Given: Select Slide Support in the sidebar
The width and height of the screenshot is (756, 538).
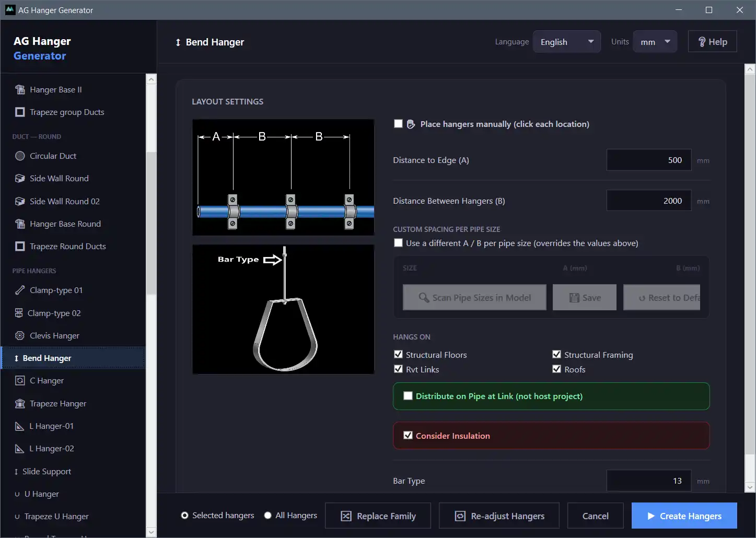Looking at the screenshot, I should click(x=73, y=471).
